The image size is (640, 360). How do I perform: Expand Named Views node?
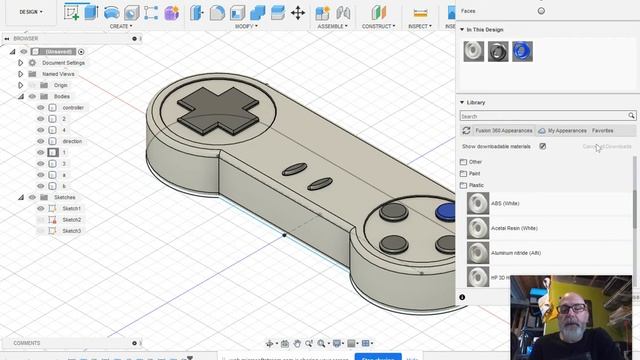point(20,74)
